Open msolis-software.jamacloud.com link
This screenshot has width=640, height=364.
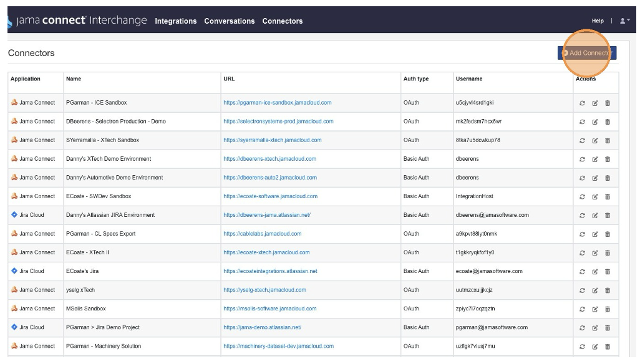click(270, 309)
